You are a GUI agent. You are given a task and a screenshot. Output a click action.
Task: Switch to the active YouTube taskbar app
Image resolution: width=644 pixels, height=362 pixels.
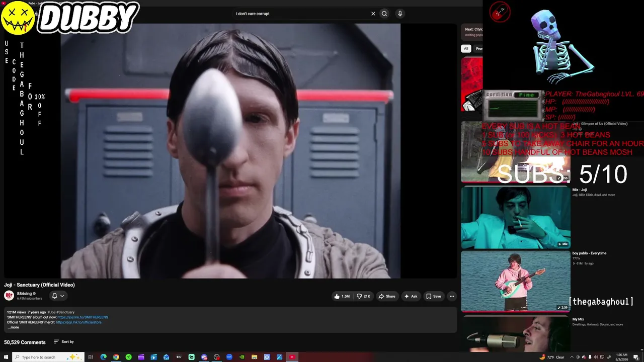pyautogui.click(x=292, y=357)
